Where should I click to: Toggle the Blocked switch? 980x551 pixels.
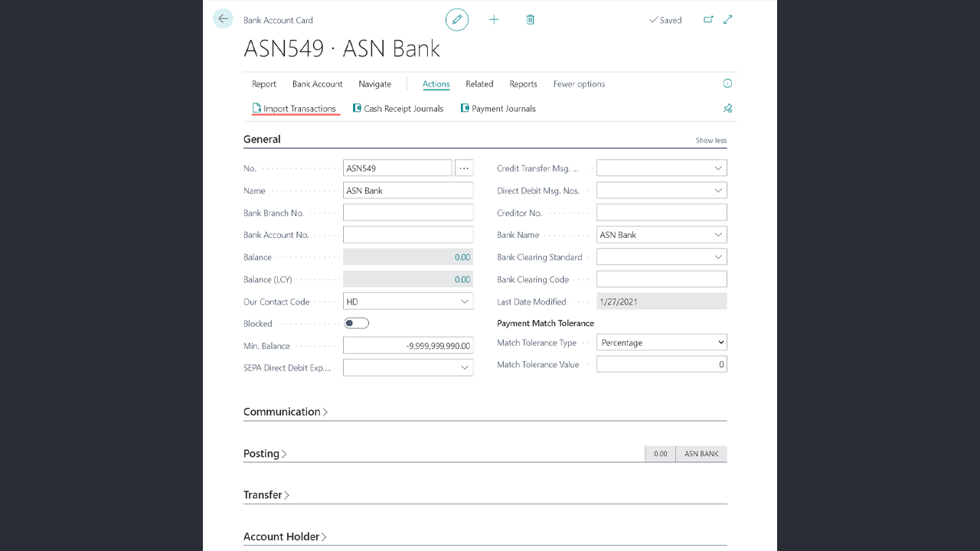pos(357,324)
